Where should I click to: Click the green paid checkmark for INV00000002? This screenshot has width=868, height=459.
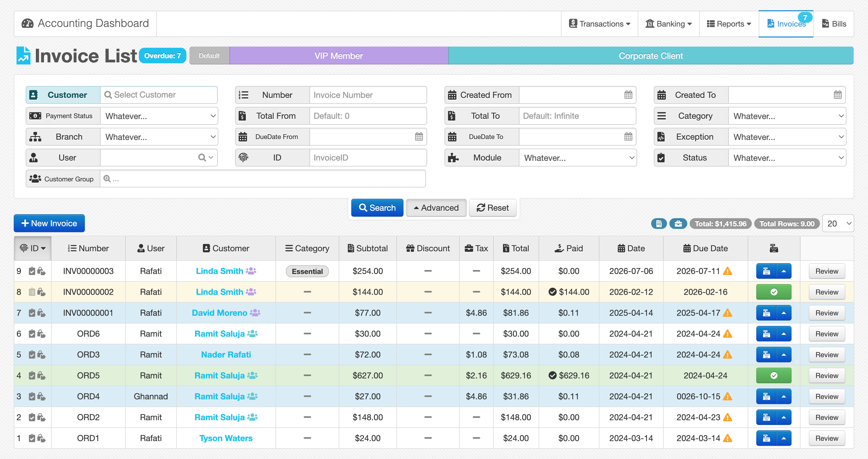point(774,292)
